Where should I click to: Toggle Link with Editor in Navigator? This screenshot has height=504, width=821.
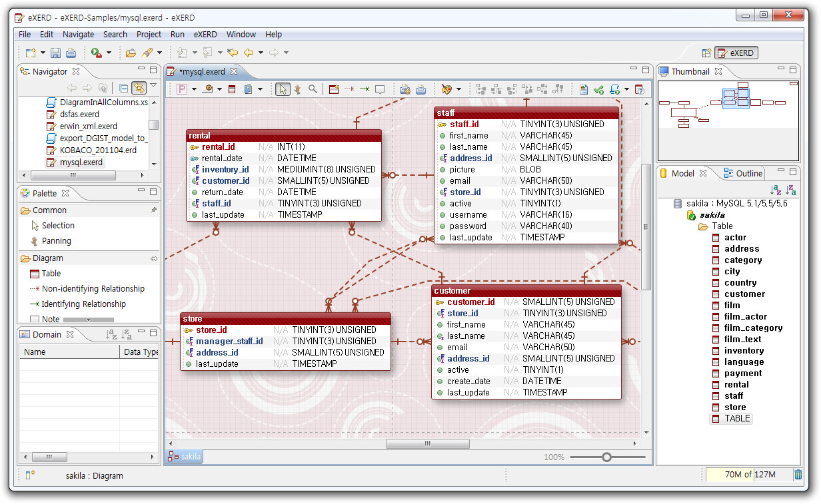click(139, 88)
